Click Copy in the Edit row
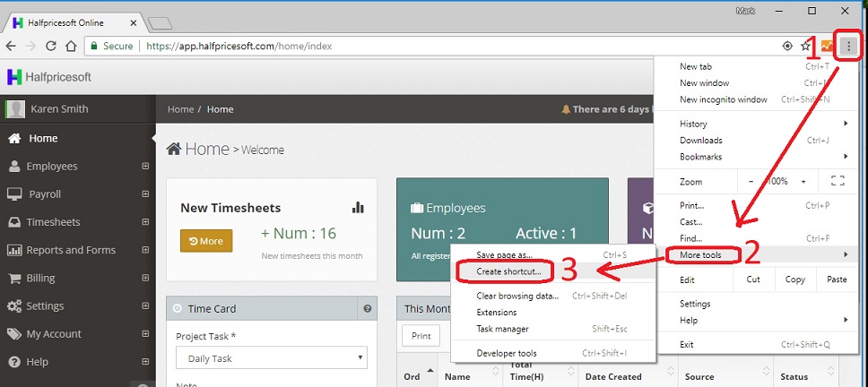Screen dimensions: 868x387 [795, 279]
